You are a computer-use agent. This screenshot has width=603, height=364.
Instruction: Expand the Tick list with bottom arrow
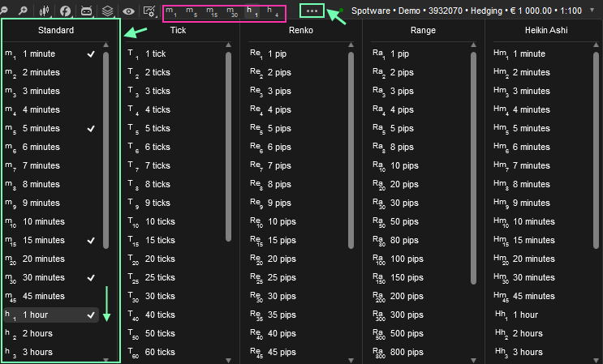(228, 360)
